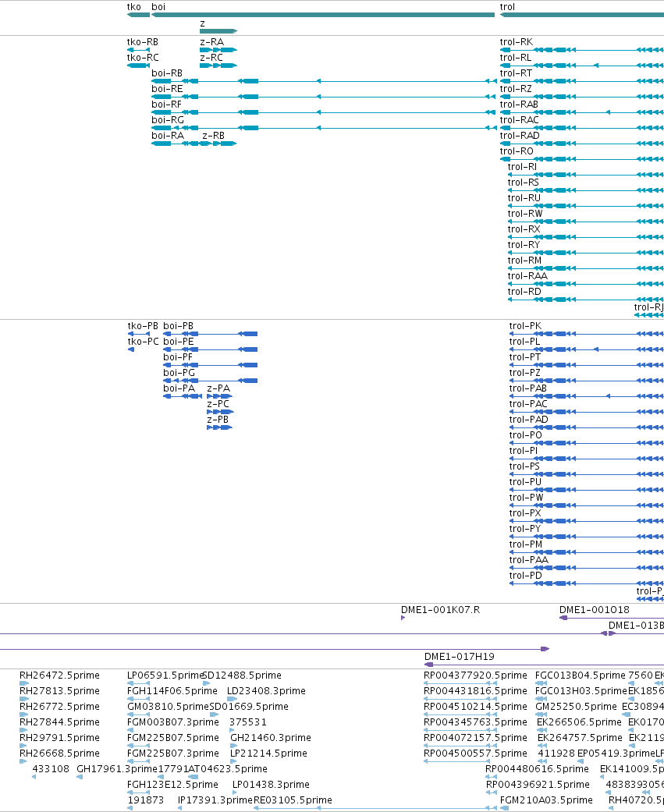Select the boi gene label

[158, 7]
